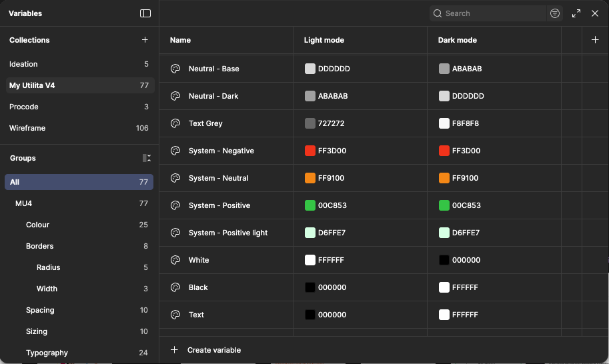Click the palette icon for System - Neutral
The height and width of the screenshot is (364, 609).
175,178
